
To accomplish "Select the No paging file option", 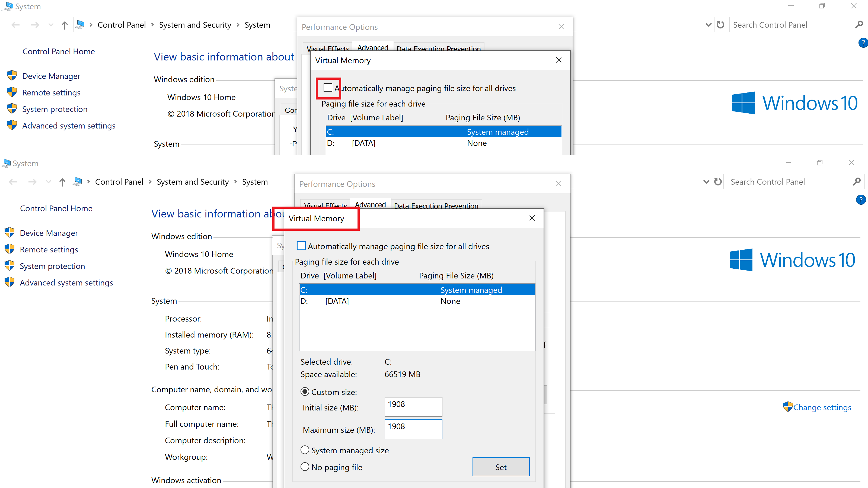I will 305,467.
